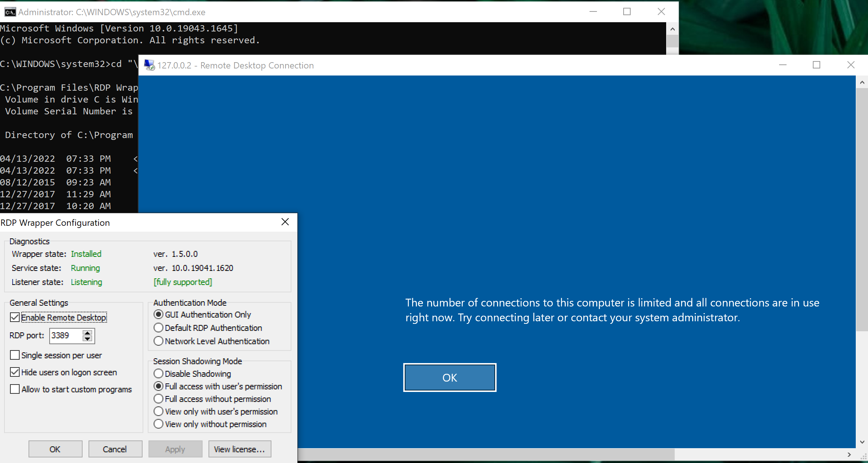Viewport: 868px width, 463px height.
Task: Click scroll down arrow in Remote Desktop window
Action: coord(863,442)
